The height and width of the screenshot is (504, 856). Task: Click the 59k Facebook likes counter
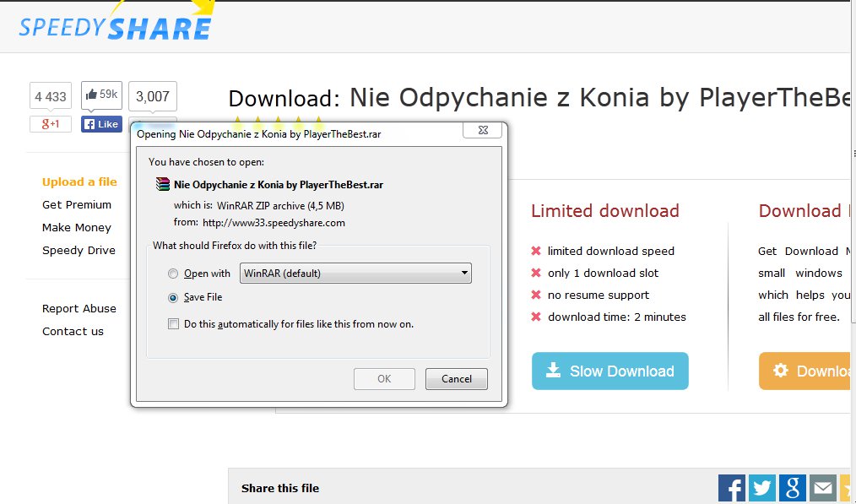click(x=101, y=95)
